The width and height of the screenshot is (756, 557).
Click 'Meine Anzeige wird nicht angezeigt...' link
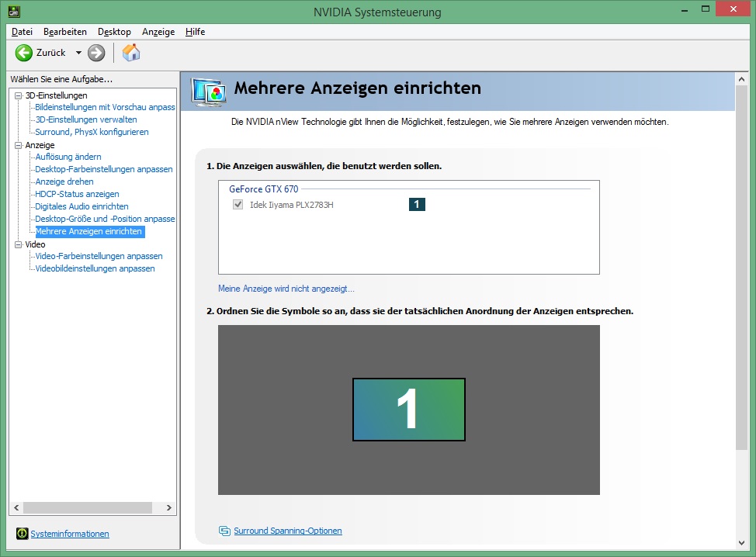[x=286, y=289]
